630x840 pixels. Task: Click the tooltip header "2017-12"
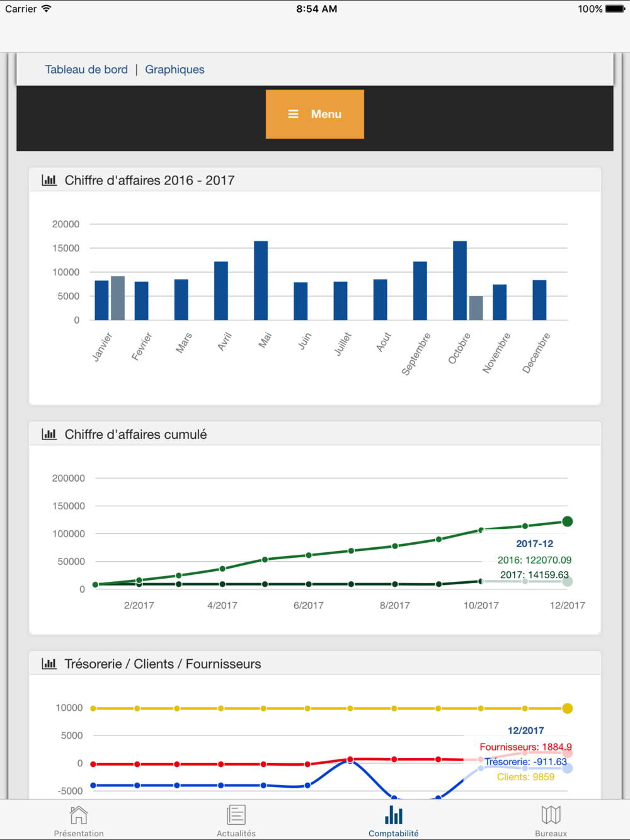(534, 543)
